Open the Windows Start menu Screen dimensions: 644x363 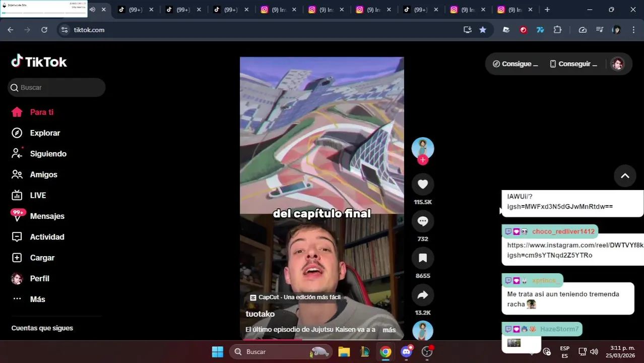[x=218, y=352]
